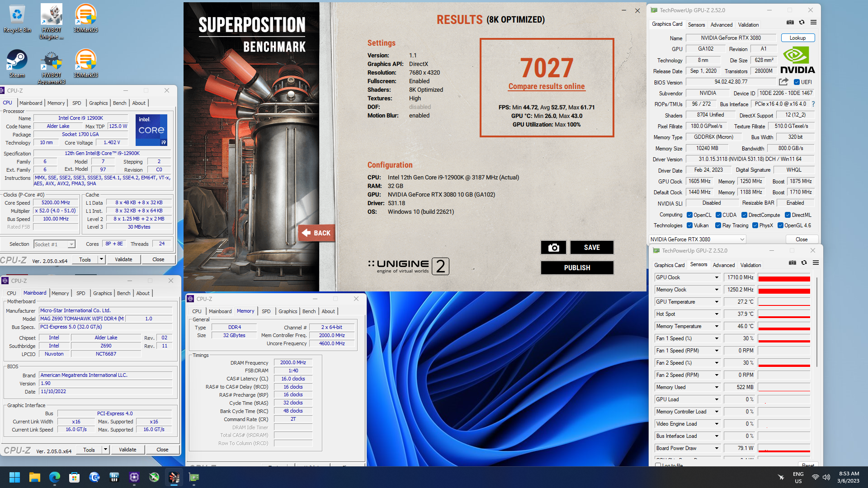Click the GPU-Z taskbar icon
868x488 pixels.
click(194, 477)
